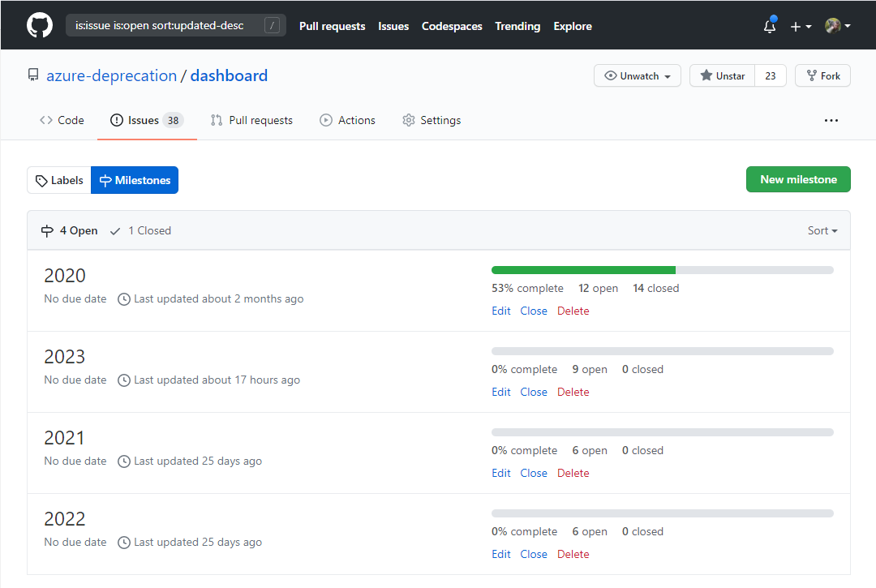The height and width of the screenshot is (588, 876).
Task: Open Codespaces from top navigation
Action: tap(452, 26)
